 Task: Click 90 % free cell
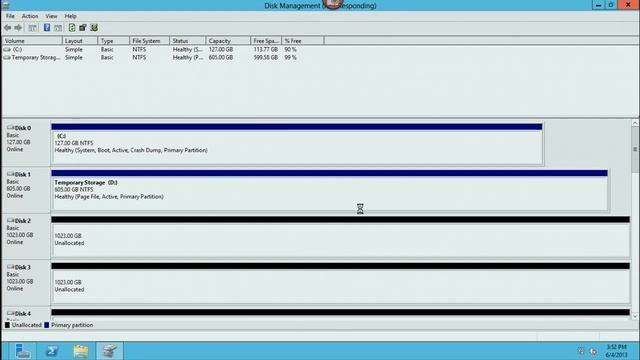(291, 49)
